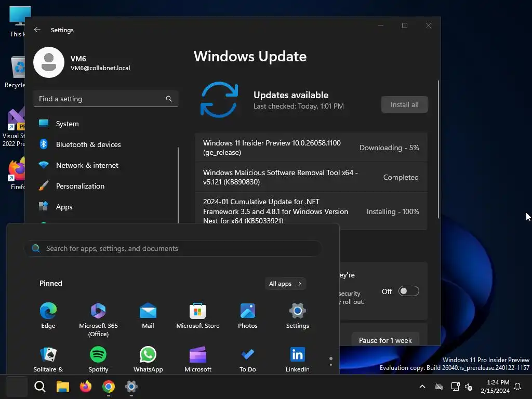Click the Find a setting field
Image resolution: width=532 pixels, height=399 pixels.
pos(106,99)
